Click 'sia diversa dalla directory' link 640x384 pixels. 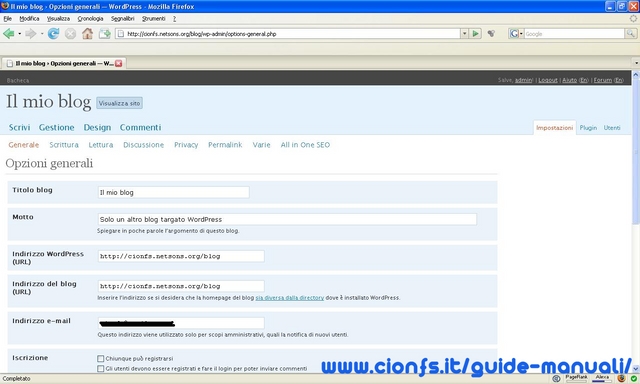(x=289, y=298)
